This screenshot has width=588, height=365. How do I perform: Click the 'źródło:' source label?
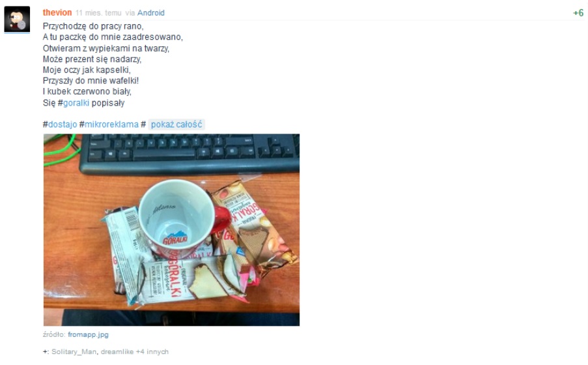point(55,334)
